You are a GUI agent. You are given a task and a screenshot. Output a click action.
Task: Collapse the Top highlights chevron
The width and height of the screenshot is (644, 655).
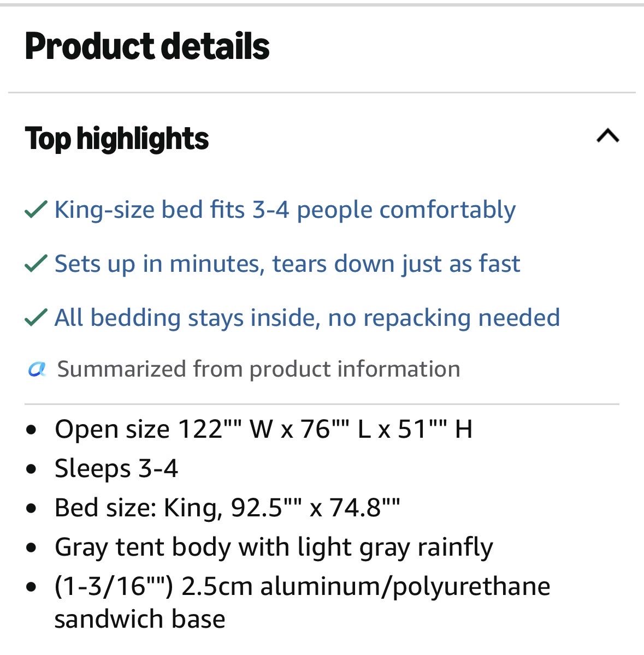point(608,135)
